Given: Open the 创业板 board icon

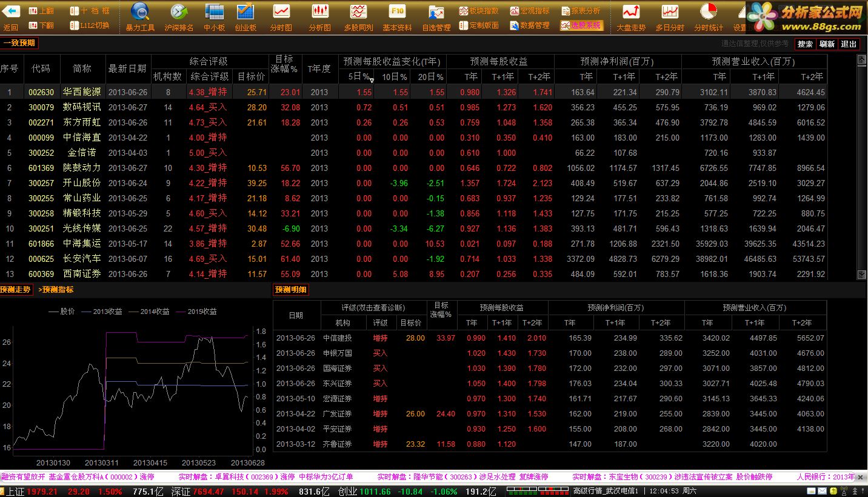Looking at the screenshot, I should click(245, 12).
